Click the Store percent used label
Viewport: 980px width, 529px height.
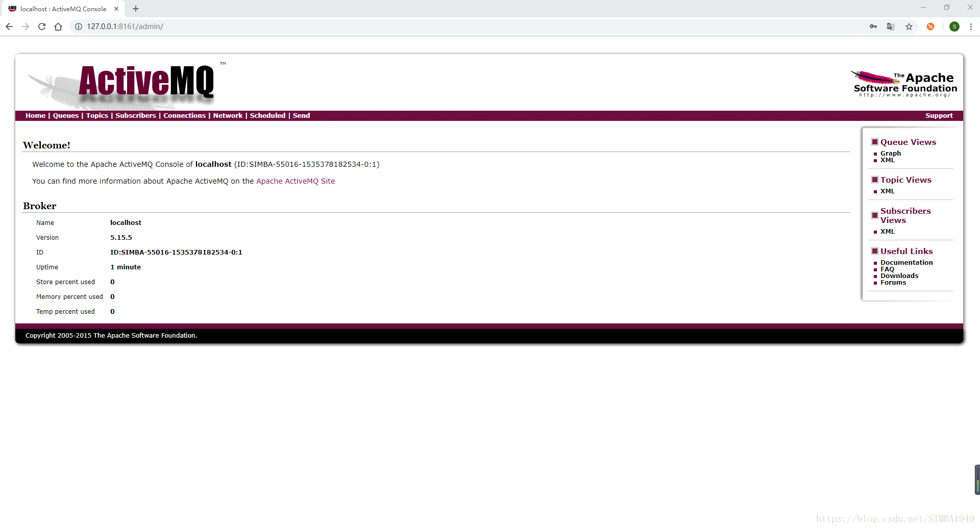(x=65, y=282)
